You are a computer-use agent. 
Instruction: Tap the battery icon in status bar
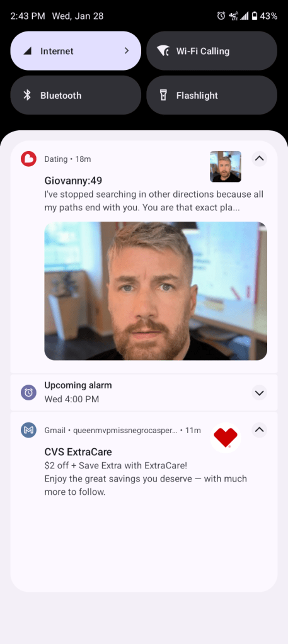255,16
